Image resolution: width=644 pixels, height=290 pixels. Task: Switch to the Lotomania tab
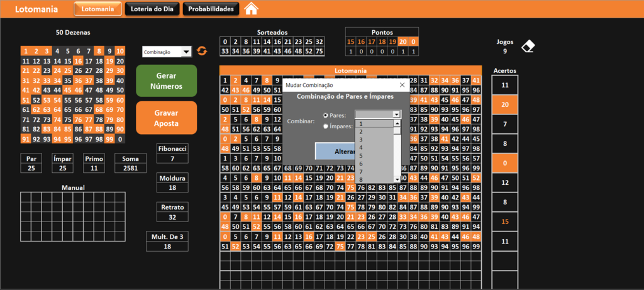97,9
